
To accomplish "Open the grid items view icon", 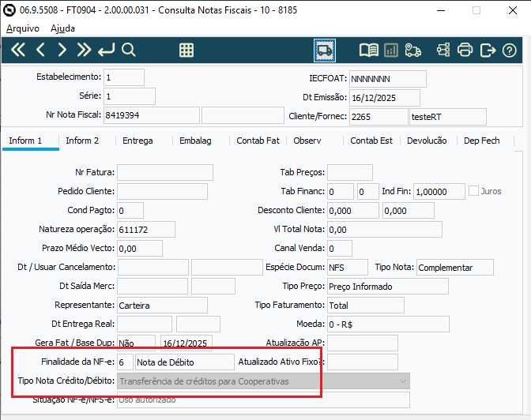I will (x=186, y=50).
